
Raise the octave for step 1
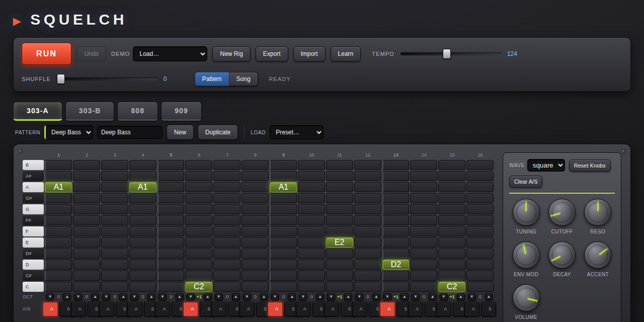[67, 297]
